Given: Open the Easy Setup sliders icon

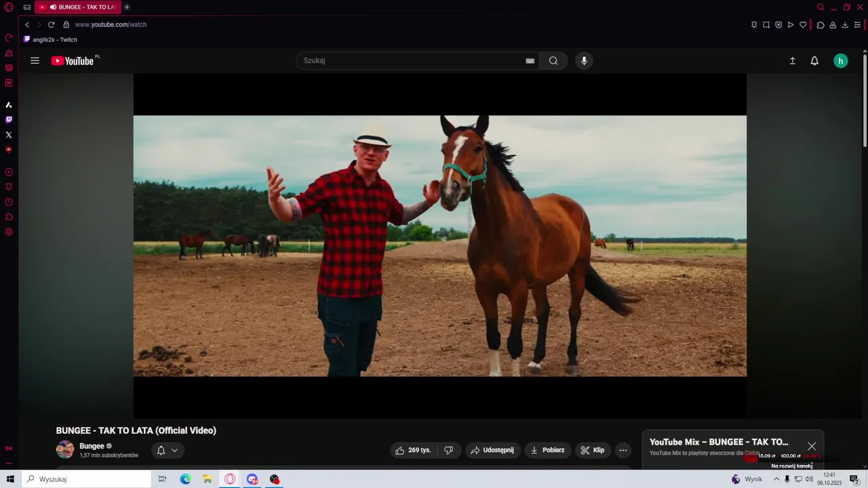Looking at the screenshot, I should (x=857, y=24).
